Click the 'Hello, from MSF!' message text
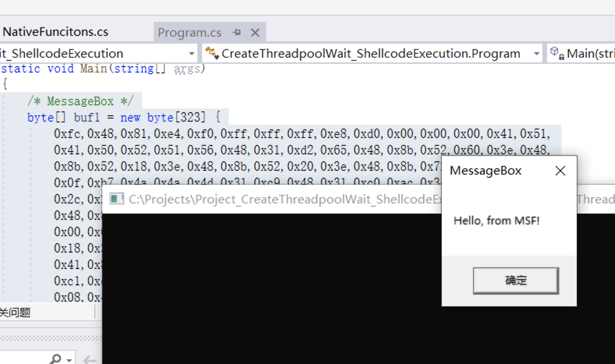Viewport: 615px width, 364px height. [x=496, y=221]
